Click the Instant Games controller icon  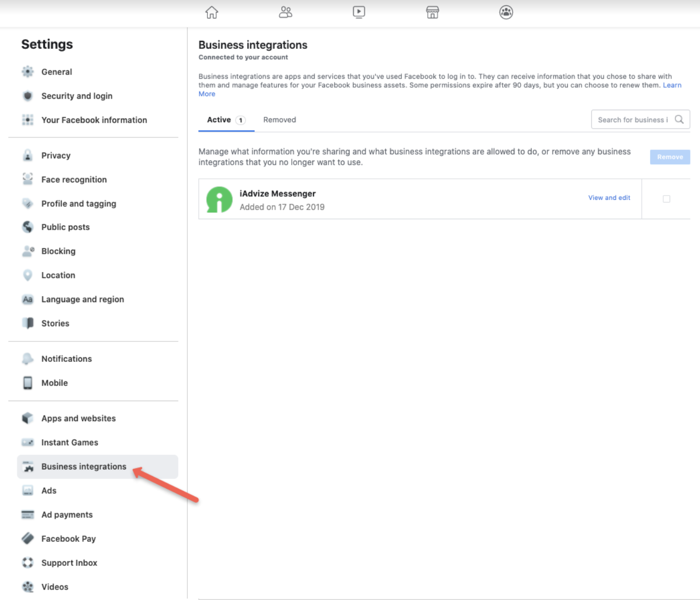pos(28,443)
